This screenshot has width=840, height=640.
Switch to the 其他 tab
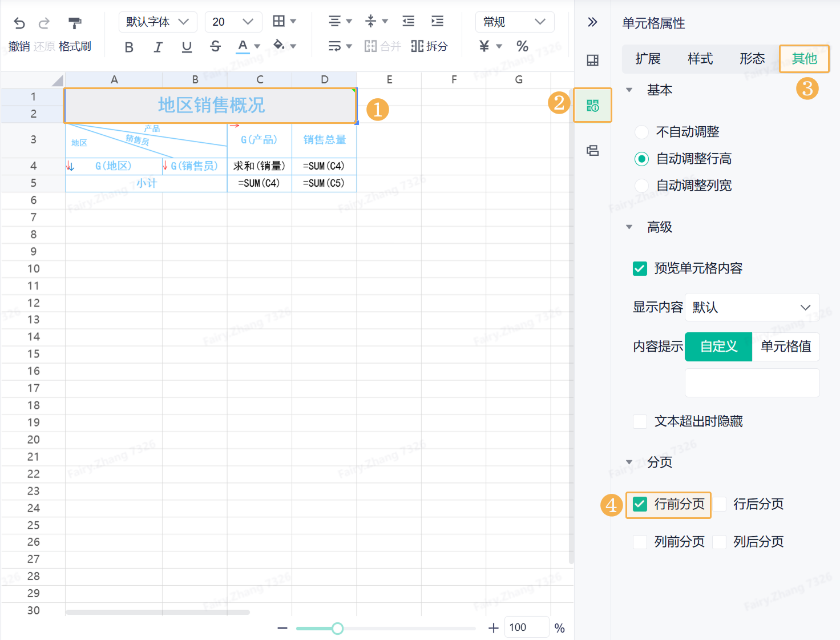(805, 59)
